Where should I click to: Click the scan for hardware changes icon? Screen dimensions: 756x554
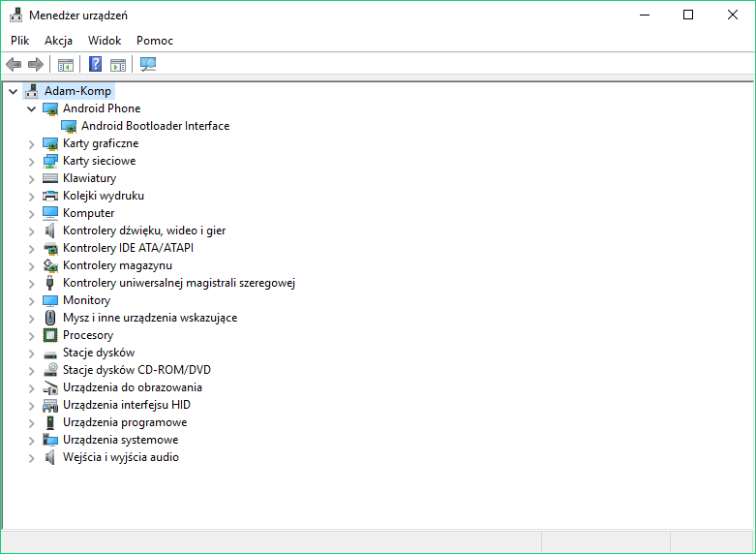coord(148,65)
